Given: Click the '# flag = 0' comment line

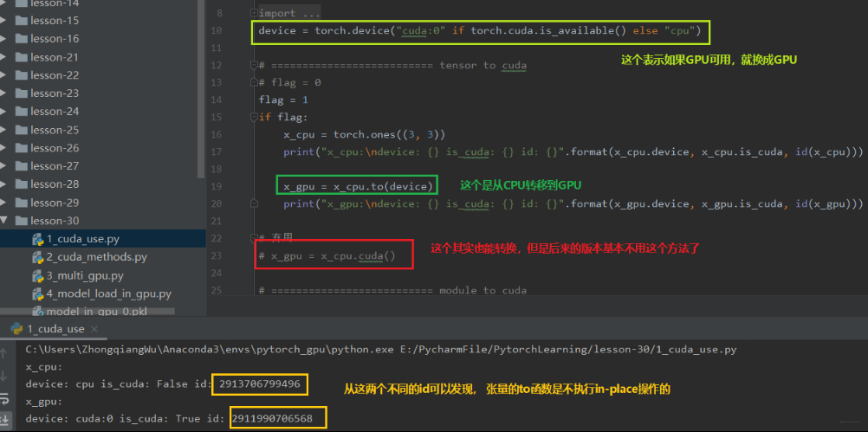Looking at the screenshot, I should click(289, 82).
